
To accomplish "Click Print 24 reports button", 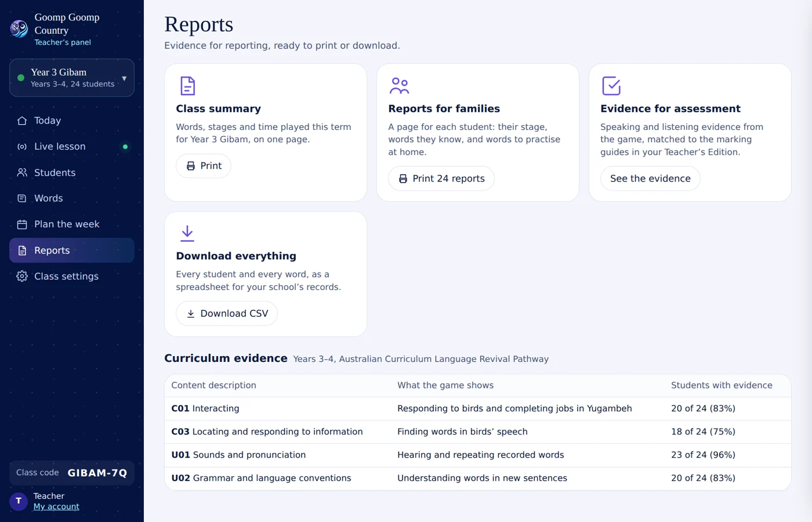I will click(441, 179).
